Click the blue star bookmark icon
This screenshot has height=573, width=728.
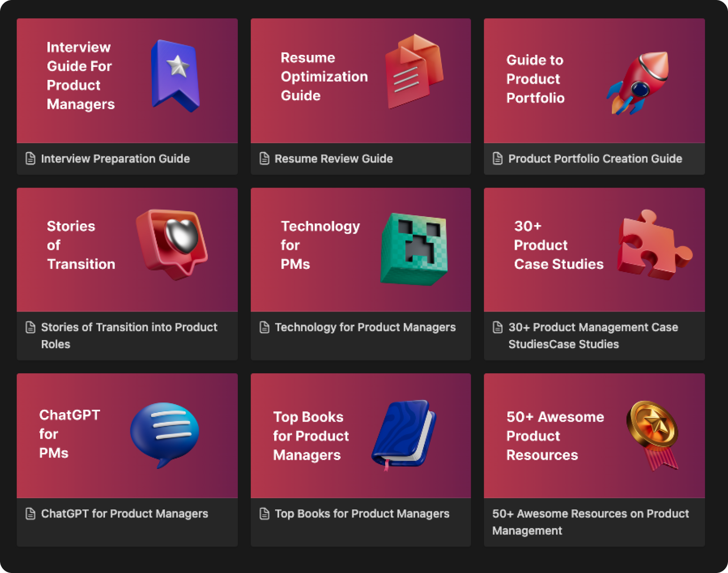pos(175,75)
